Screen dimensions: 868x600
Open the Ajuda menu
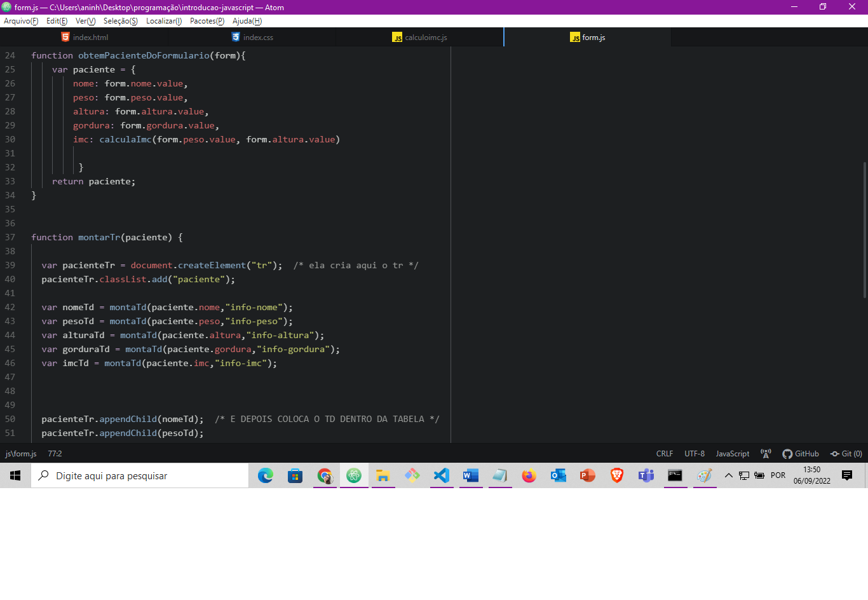(247, 21)
